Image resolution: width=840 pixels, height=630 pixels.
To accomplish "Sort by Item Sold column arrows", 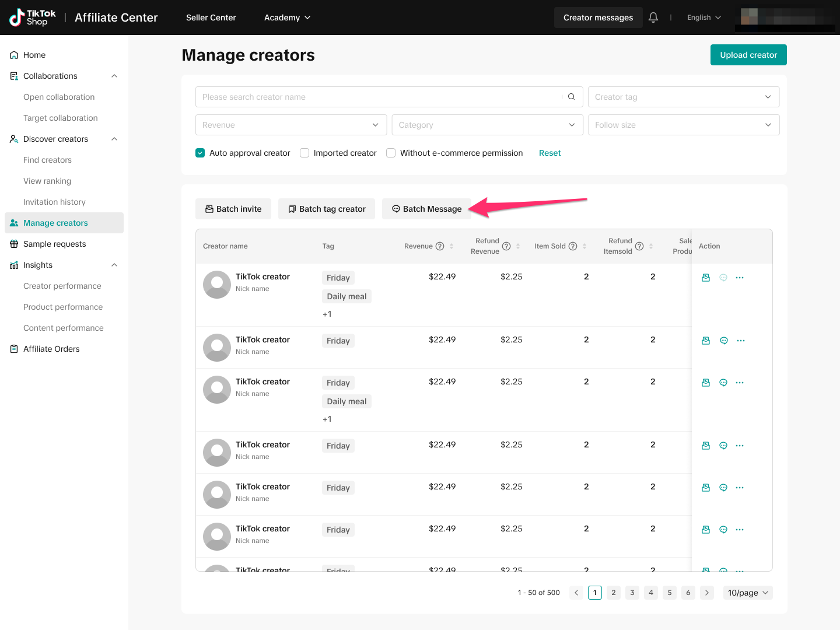I will (x=584, y=246).
